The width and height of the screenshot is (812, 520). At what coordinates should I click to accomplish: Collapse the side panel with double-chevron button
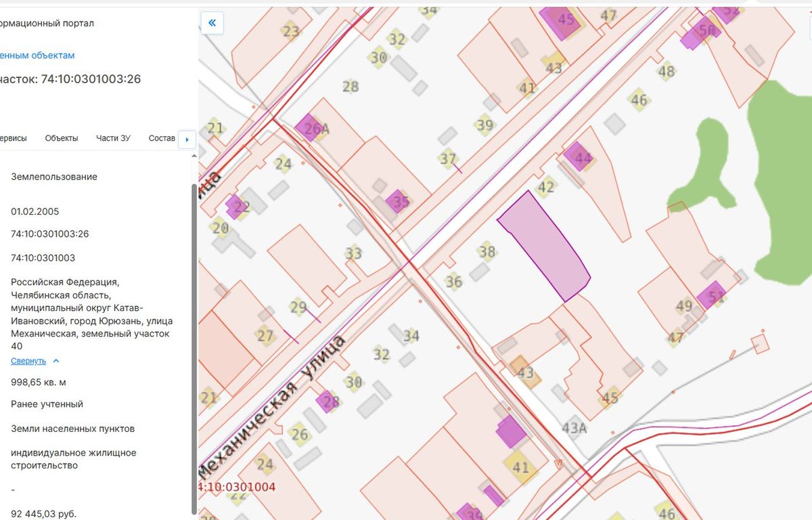click(212, 23)
